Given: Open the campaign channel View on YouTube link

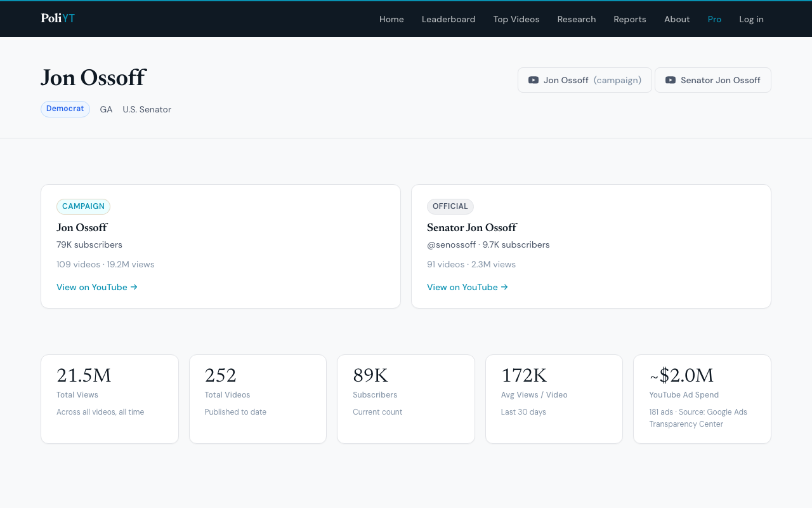Looking at the screenshot, I should [92, 287].
